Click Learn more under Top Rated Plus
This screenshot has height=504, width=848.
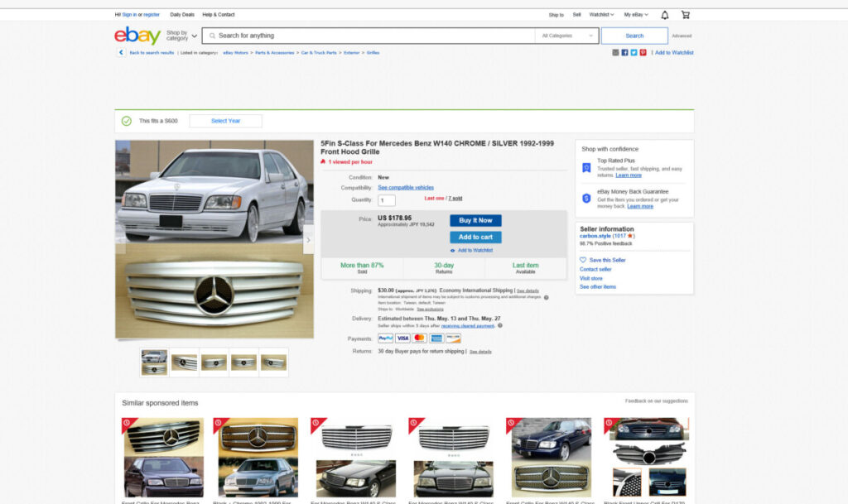point(629,175)
